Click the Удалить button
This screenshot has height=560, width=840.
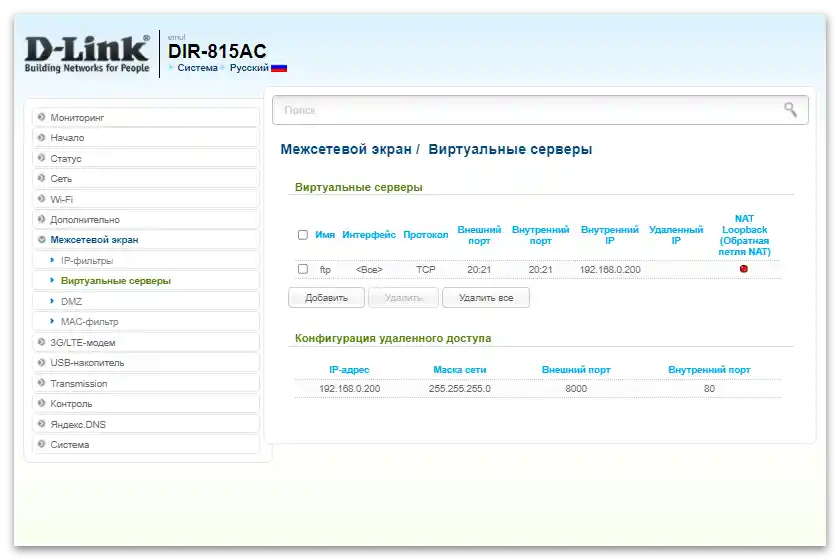tap(403, 297)
